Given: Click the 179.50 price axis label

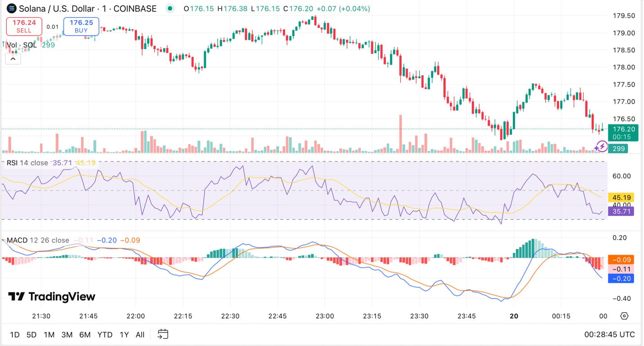Looking at the screenshot, I should (x=624, y=16).
